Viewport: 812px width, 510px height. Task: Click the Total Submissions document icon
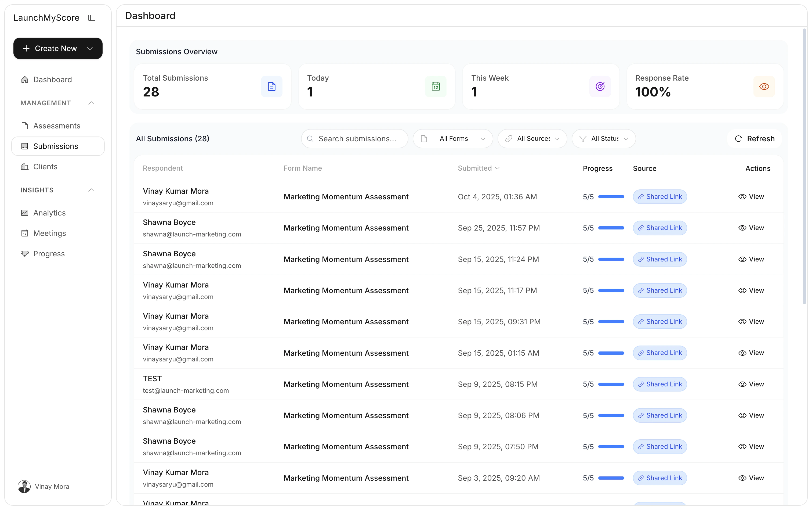(x=271, y=86)
